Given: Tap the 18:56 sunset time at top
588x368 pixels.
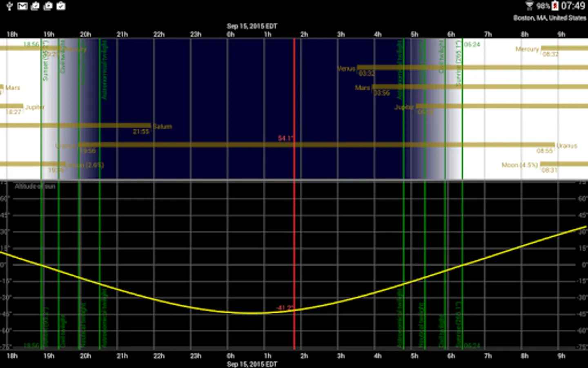Looking at the screenshot, I should pyautogui.click(x=31, y=44).
